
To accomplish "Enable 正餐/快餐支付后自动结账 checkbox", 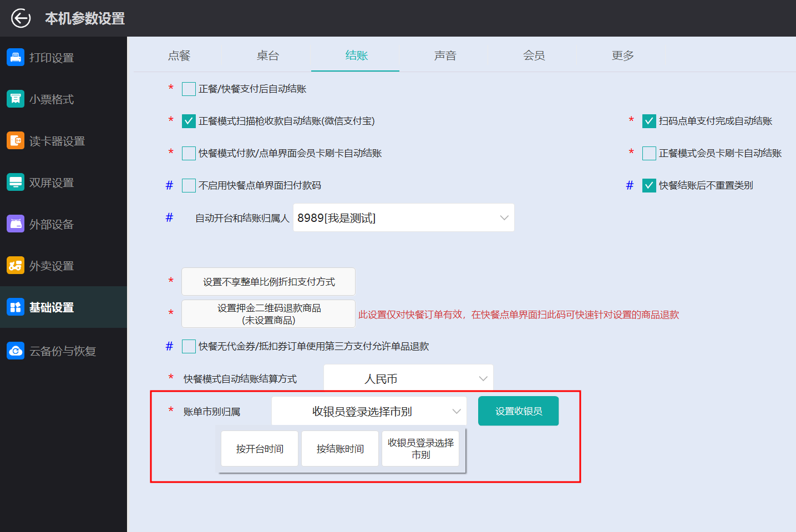I will click(x=188, y=88).
